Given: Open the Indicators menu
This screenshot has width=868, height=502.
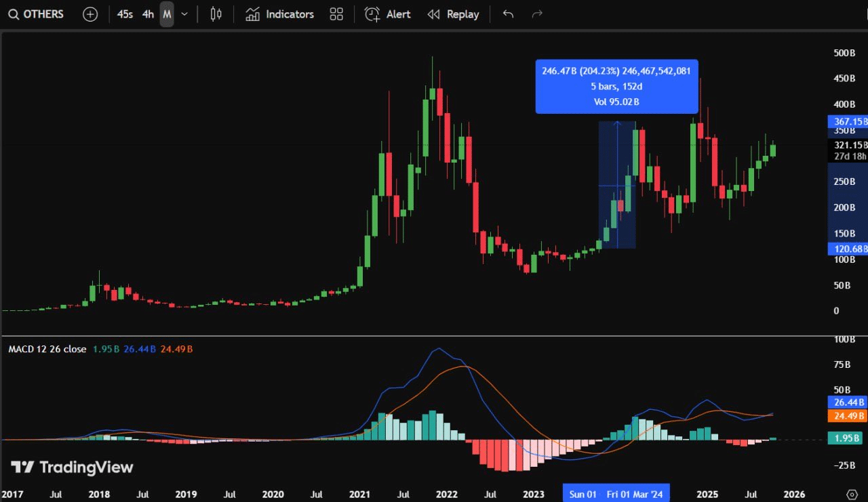Looking at the screenshot, I should click(x=280, y=14).
